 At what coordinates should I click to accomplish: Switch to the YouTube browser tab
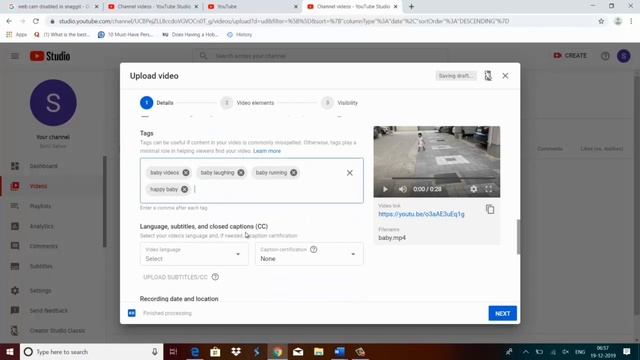tap(253, 7)
